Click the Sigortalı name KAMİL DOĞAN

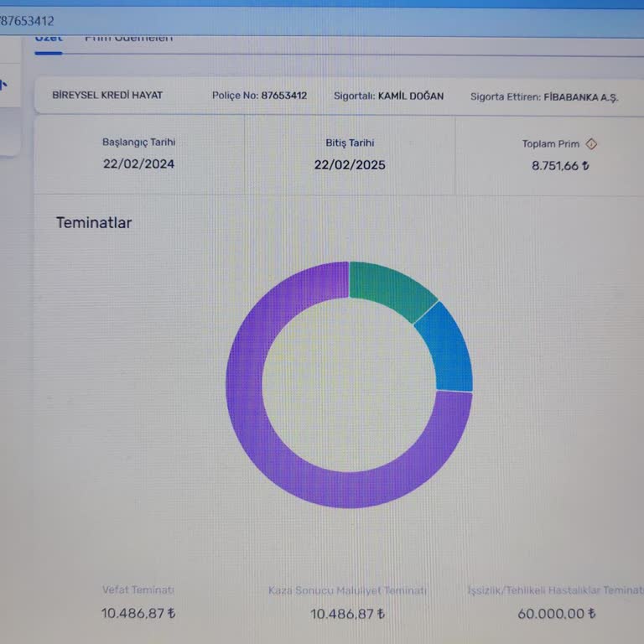point(410,96)
